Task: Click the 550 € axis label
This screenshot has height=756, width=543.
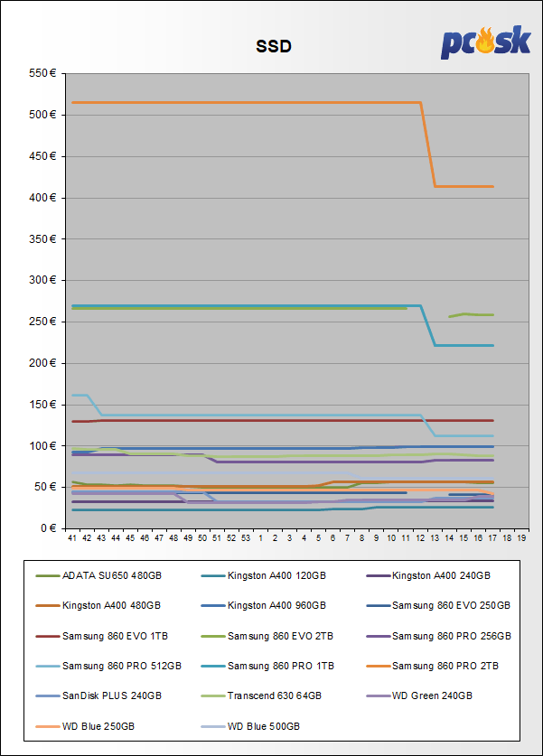Action: pos(42,73)
